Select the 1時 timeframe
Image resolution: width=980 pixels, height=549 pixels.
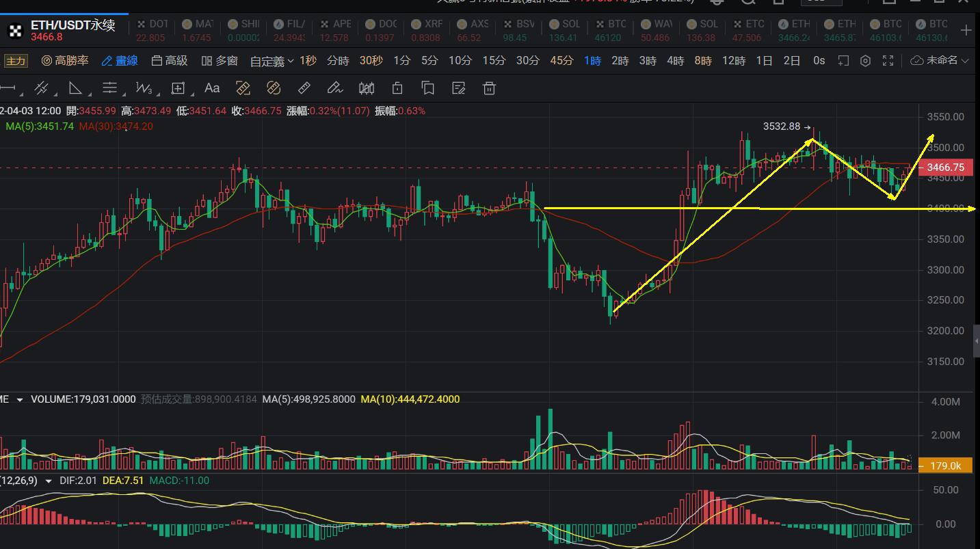[x=592, y=61]
